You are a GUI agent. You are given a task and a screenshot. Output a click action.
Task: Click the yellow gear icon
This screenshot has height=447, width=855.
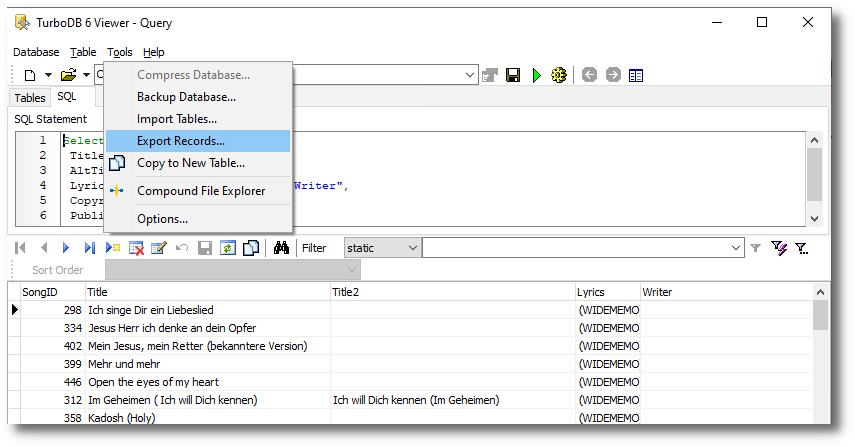pos(559,75)
